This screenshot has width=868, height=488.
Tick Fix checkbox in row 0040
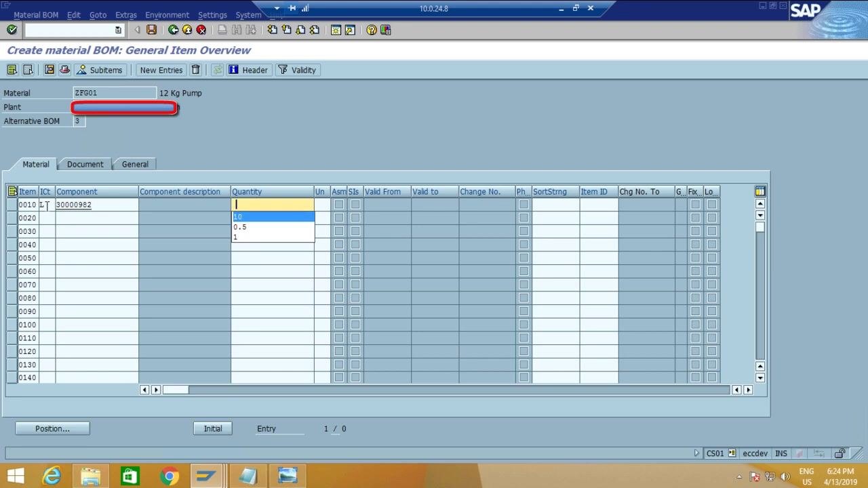(695, 244)
